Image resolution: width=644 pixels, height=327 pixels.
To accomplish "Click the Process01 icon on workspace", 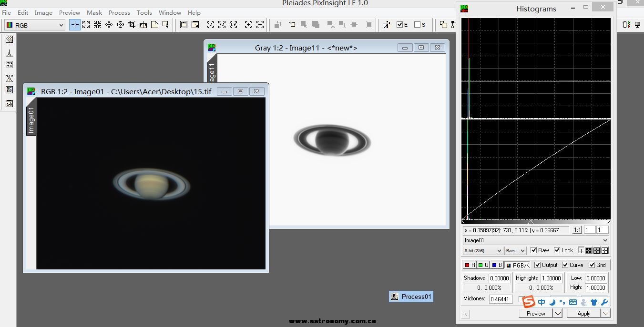I will 411,297.
